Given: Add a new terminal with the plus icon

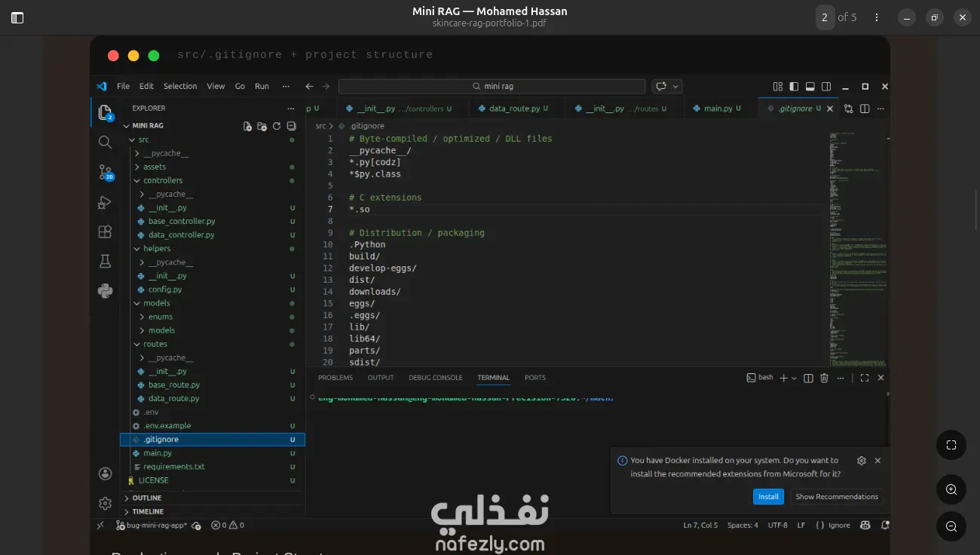Looking at the screenshot, I should pyautogui.click(x=783, y=378).
